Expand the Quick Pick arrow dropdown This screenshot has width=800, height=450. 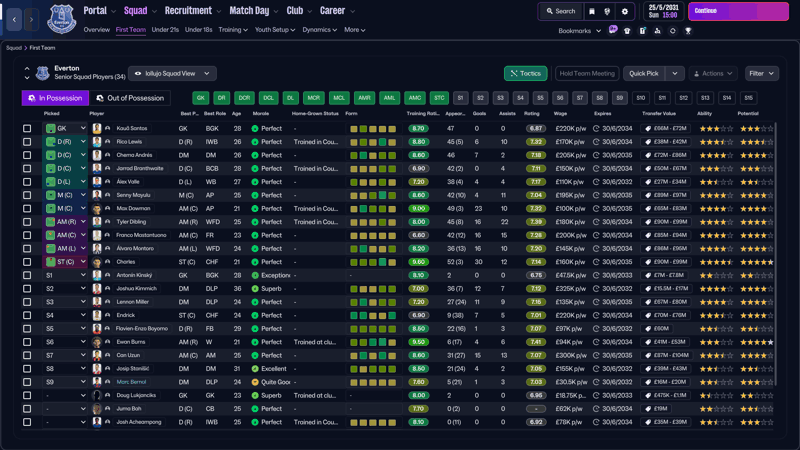click(674, 73)
